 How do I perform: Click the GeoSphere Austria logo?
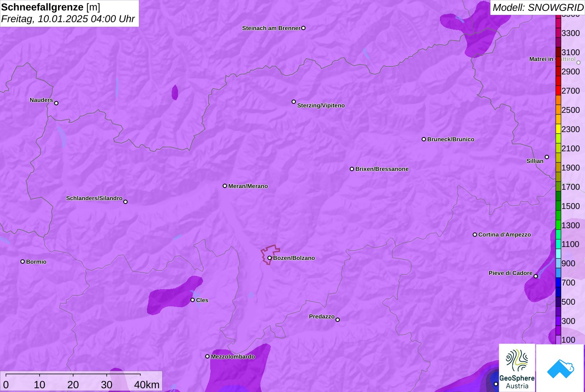pos(517,368)
